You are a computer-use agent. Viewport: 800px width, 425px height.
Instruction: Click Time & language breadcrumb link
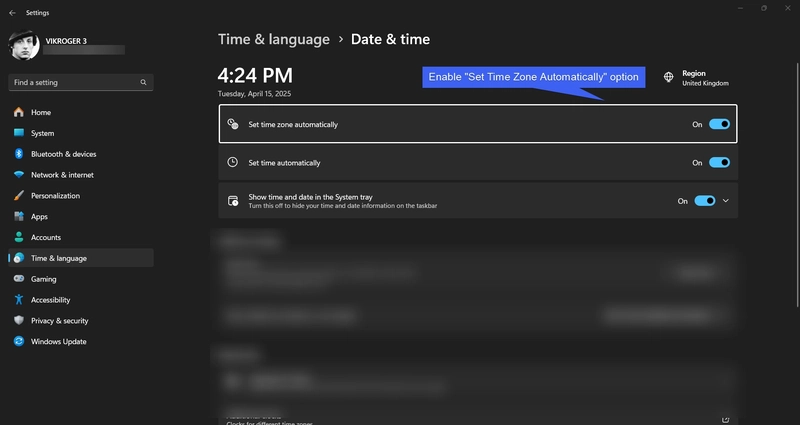coord(273,40)
